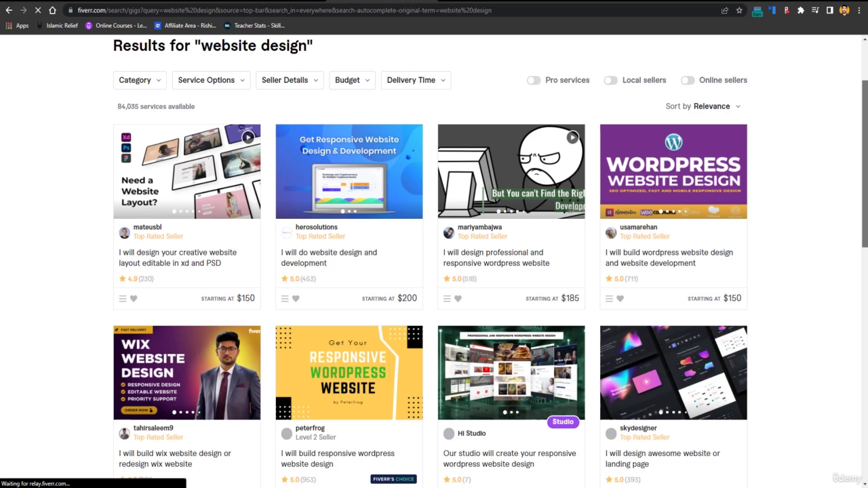Expand Seller Details filter
The height and width of the screenshot is (488, 868).
(x=290, y=80)
